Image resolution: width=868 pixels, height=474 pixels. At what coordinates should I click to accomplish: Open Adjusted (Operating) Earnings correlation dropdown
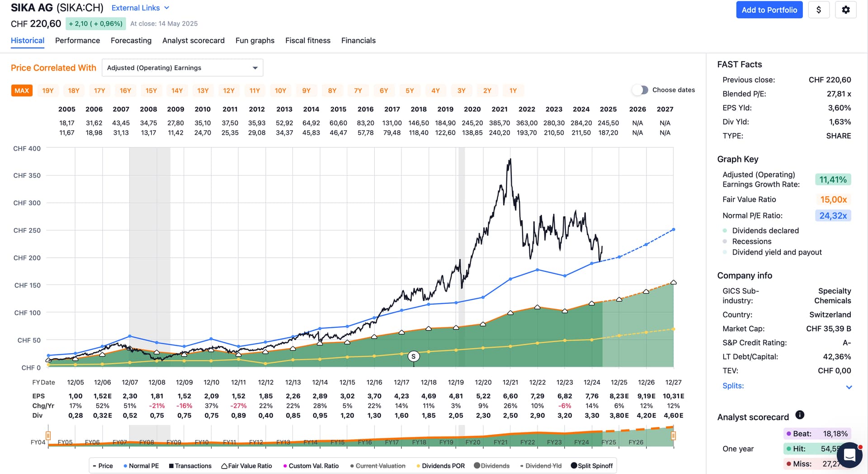point(182,68)
